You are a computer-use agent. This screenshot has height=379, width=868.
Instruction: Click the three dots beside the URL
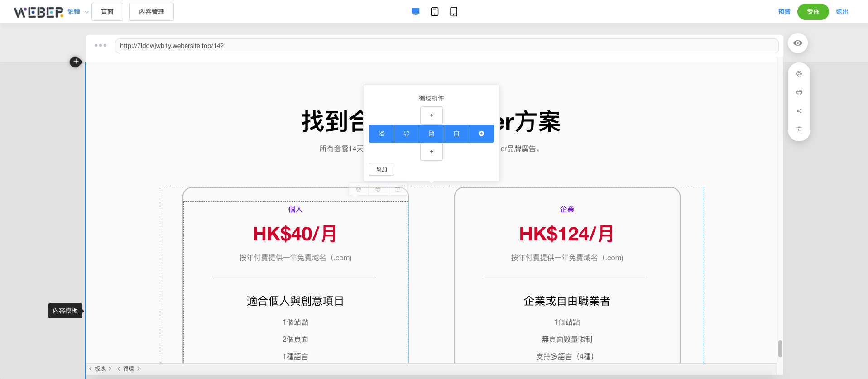point(101,45)
